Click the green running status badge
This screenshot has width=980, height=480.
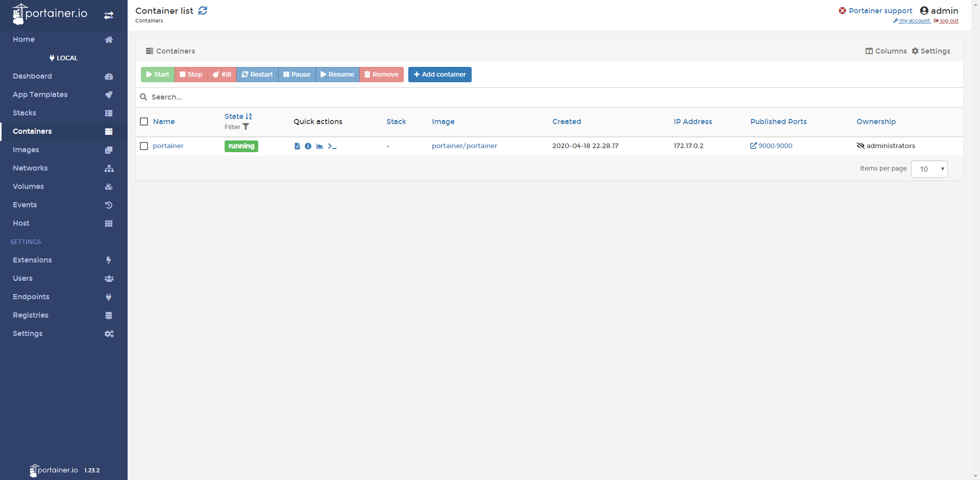241,146
